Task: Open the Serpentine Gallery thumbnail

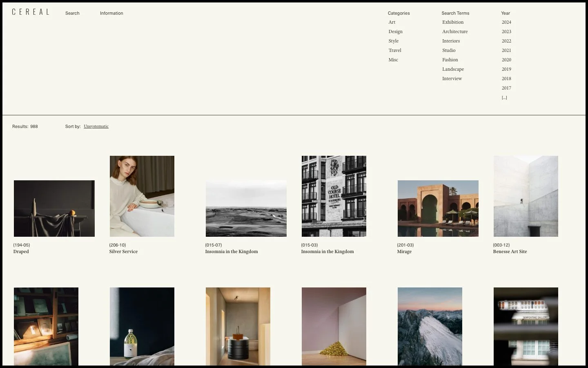Action: pyautogui.click(x=526, y=326)
